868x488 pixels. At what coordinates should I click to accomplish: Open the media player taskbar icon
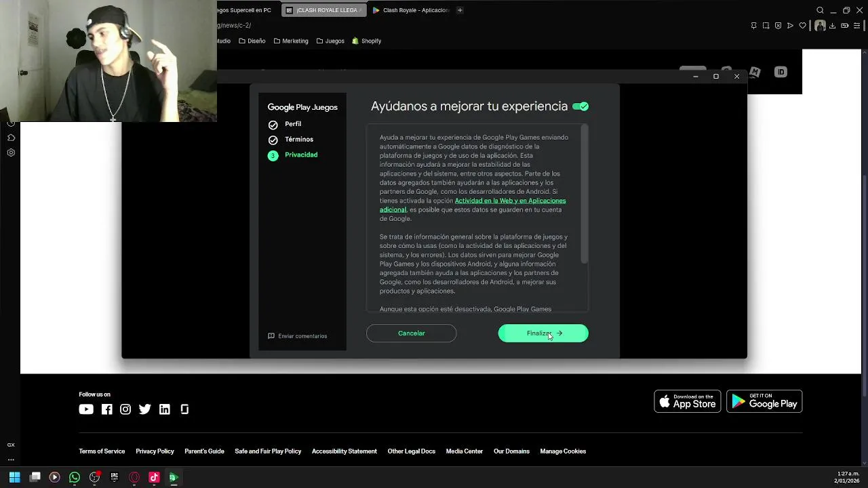(55, 477)
